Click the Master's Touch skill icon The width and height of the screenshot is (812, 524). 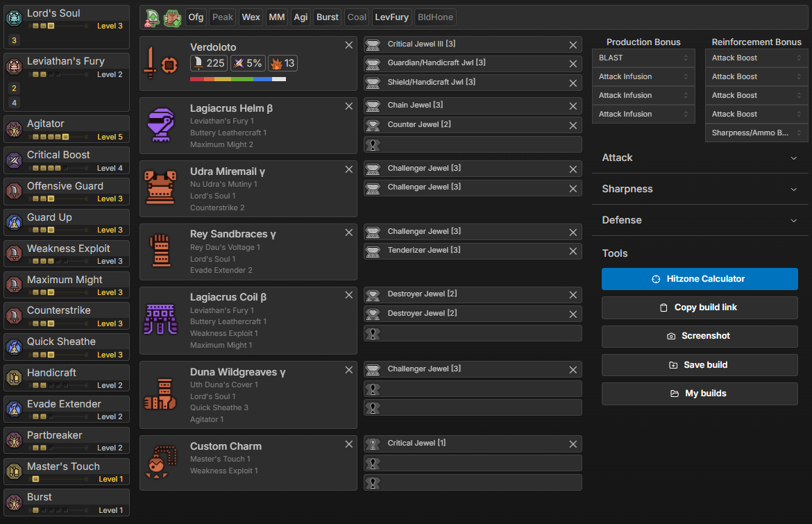(14, 471)
